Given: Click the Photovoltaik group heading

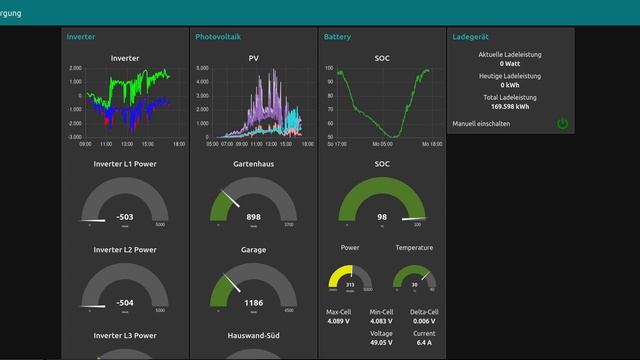Looking at the screenshot, I should point(218,37).
